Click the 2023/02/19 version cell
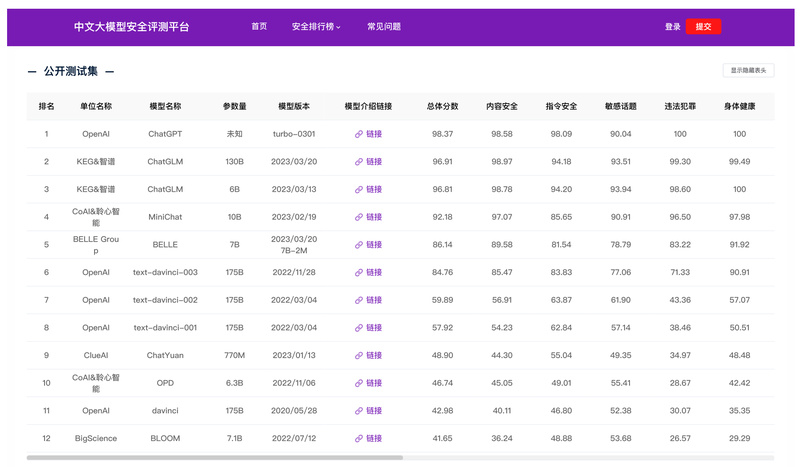This screenshot has height=467, width=800. pyautogui.click(x=294, y=217)
